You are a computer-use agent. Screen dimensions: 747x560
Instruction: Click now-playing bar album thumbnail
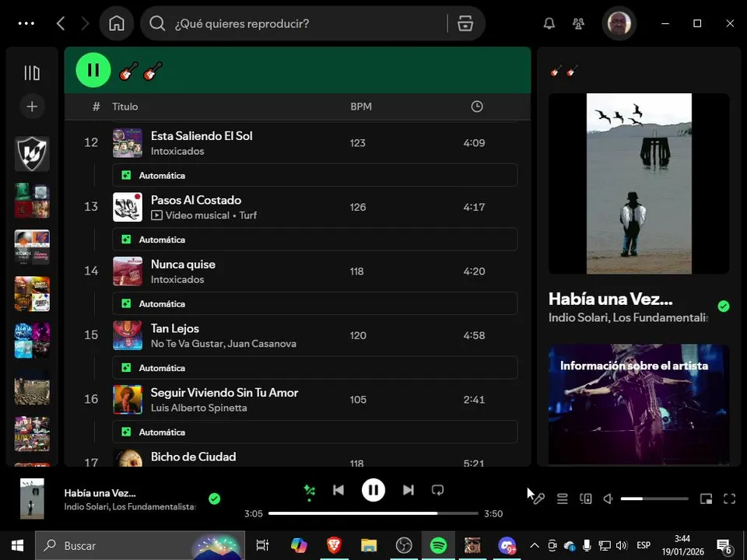tap(32, 499)
